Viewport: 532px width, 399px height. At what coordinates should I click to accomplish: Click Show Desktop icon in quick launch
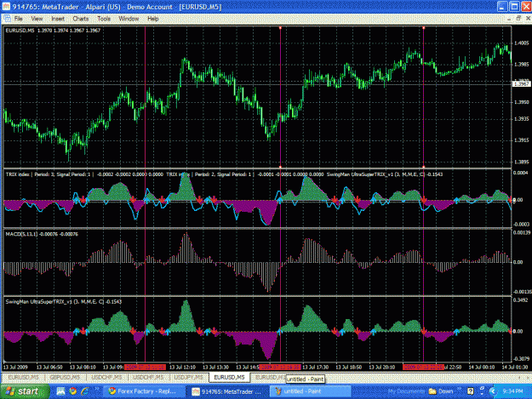click(60, 391)
